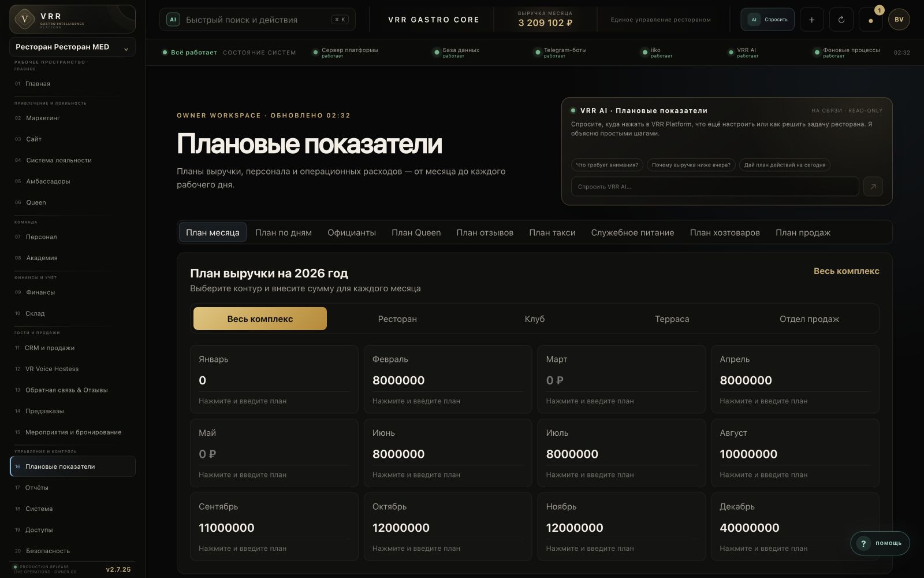The width and height of the screenshot is (924, 578).
Task: Edit the Ноябрь plan value
Action: 621,528
